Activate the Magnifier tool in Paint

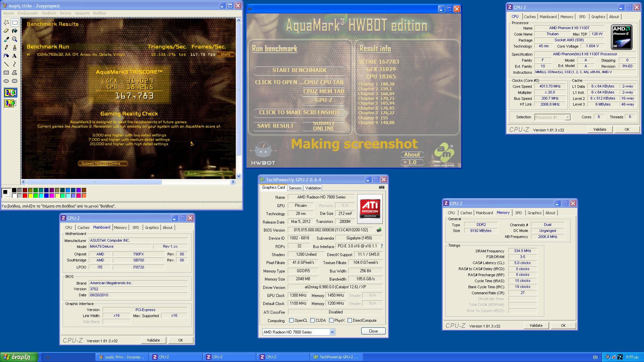[15, 39]
